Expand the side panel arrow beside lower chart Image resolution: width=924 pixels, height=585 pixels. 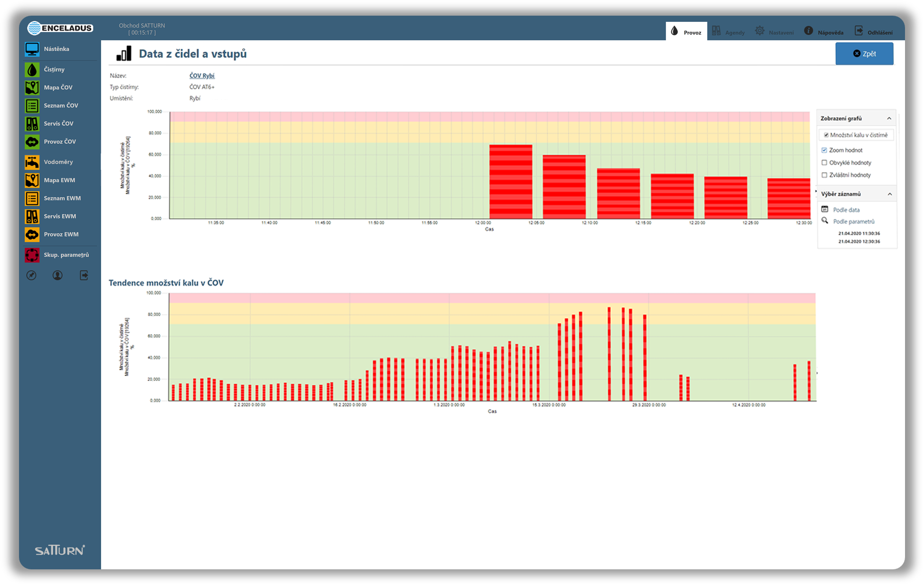click(x=817, y=373)
